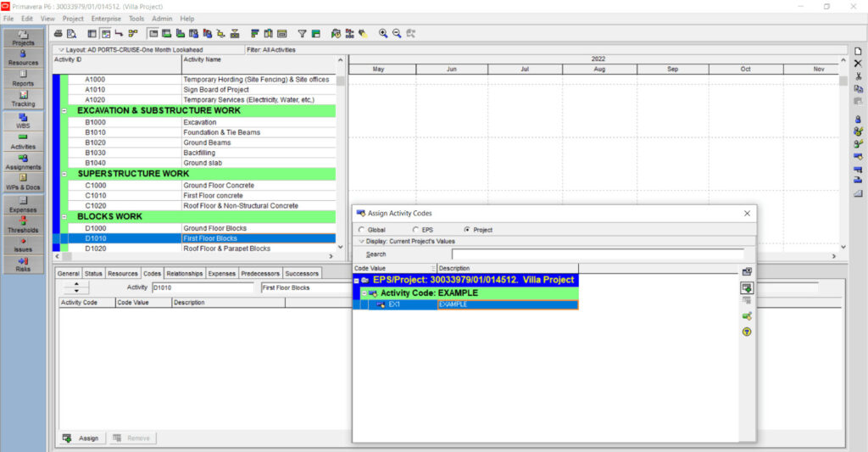The image size is (868, 452).
Task: Switch to the Status tab
Action: click(x=93, y=274)
